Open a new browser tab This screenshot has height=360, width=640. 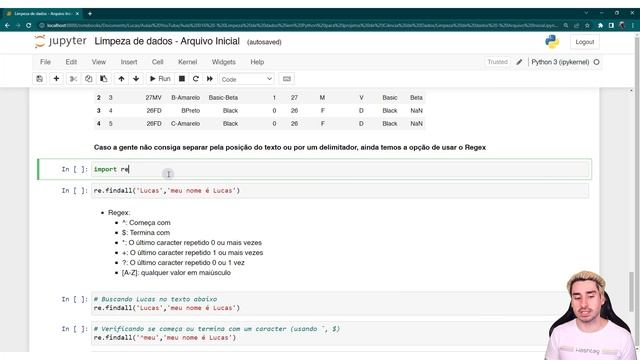pos(90,13)
